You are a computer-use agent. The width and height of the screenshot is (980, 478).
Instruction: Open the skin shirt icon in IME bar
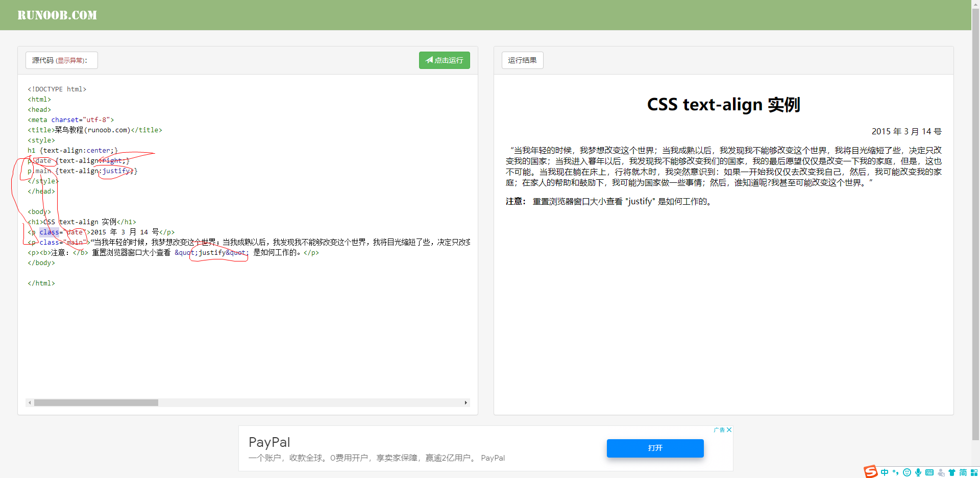click(952, 472)
